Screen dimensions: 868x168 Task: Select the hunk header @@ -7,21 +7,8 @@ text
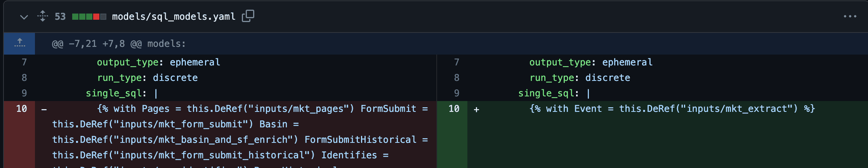(119, 44)
